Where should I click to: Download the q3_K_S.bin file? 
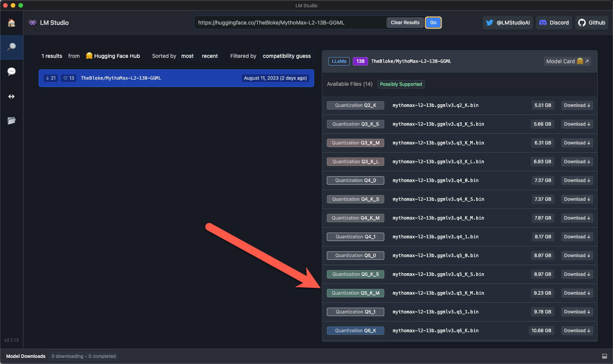coord(577,124)
